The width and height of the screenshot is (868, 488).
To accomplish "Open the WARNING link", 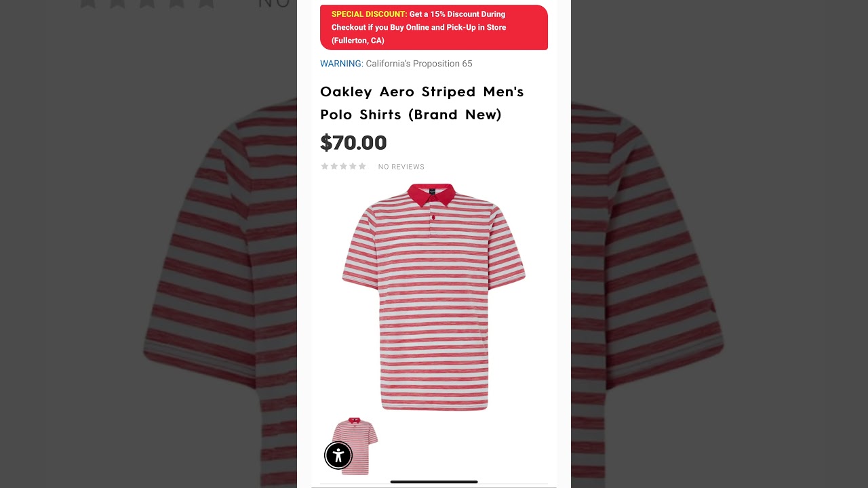I will pos(342,64).
